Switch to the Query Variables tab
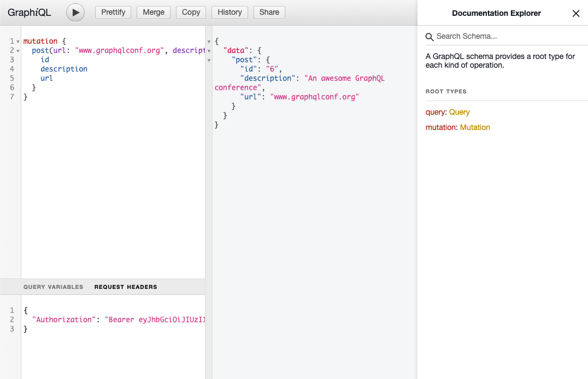 53,287
